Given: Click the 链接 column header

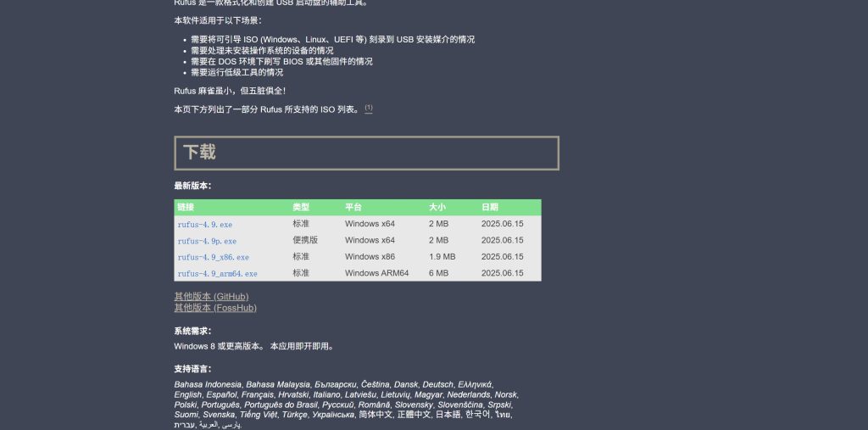Looking at the screenshot, I should coord(186,207).
